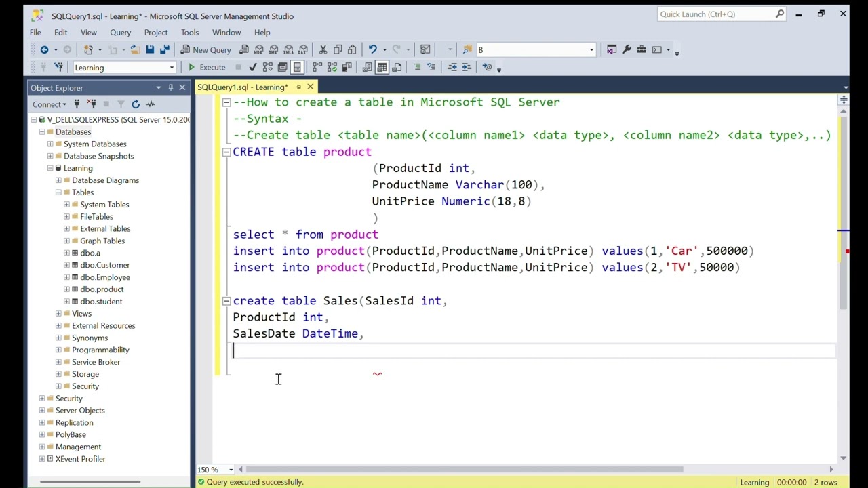Run the query with Execute

click(x=206, y=67)
